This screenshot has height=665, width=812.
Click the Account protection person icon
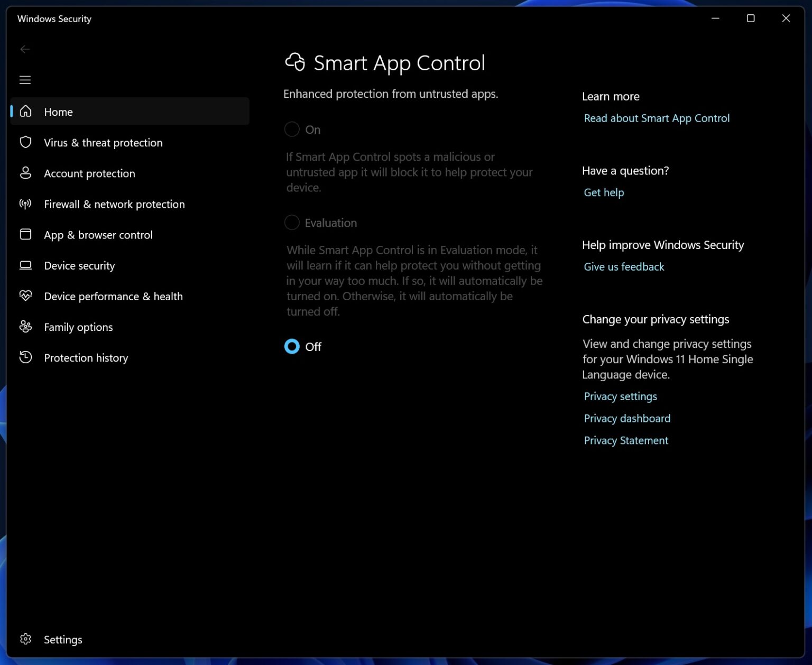(25, 173)
